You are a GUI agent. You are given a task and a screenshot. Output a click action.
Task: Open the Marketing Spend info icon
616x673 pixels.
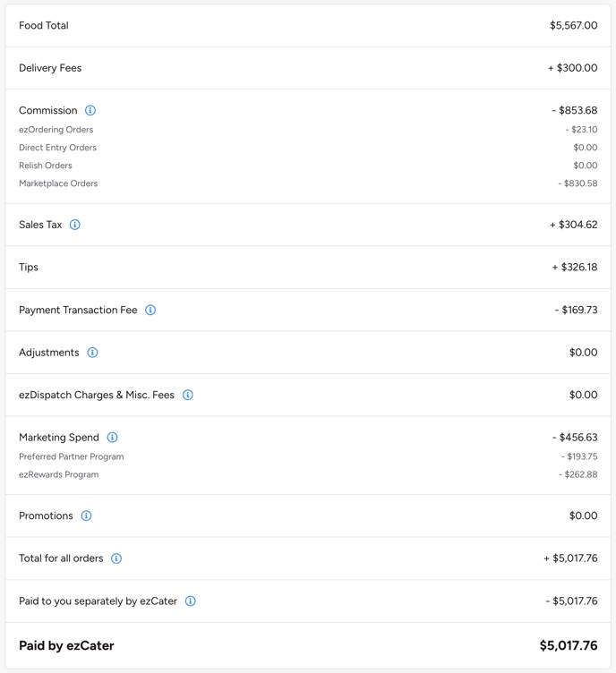click(x=112, y=438)
